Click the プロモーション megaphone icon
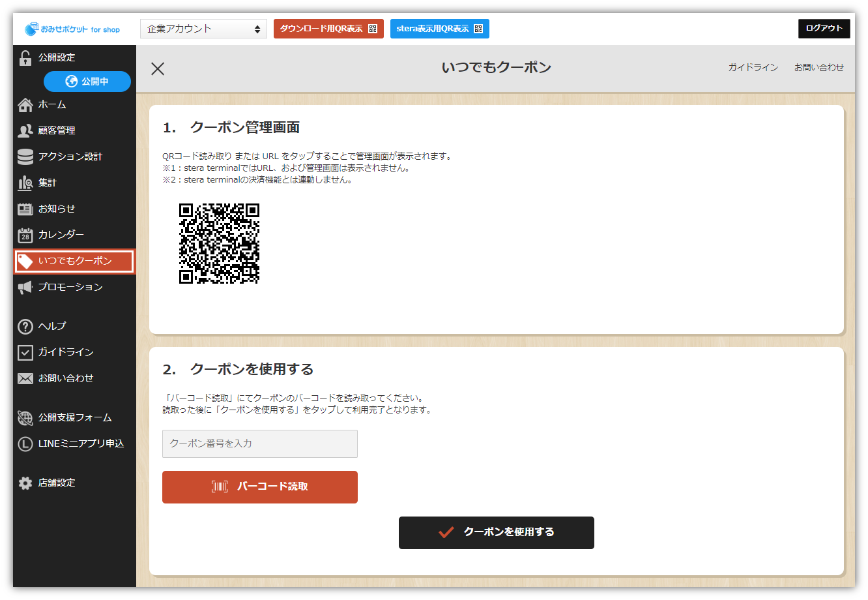Screen dimensions: 868x600 (x=25, y=288)
